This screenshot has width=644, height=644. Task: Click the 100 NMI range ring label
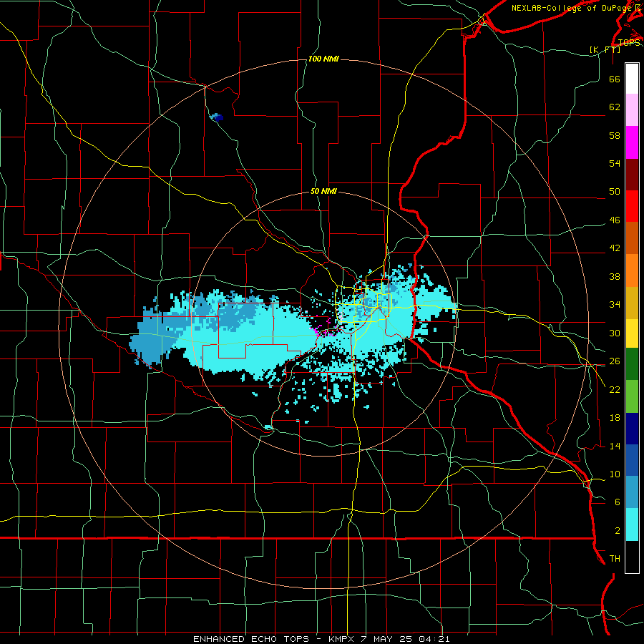pos(323,59)
